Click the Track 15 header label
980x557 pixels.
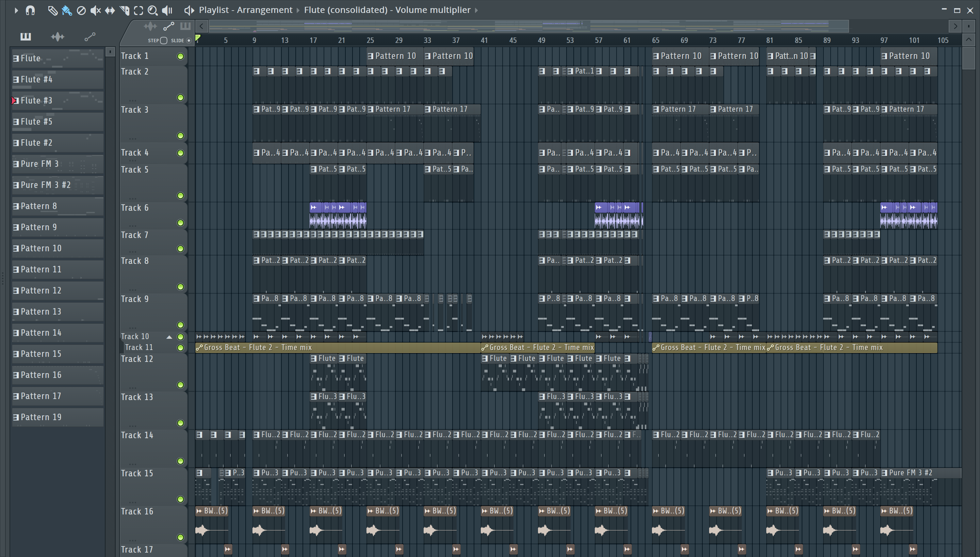click(x=137, y=473)
